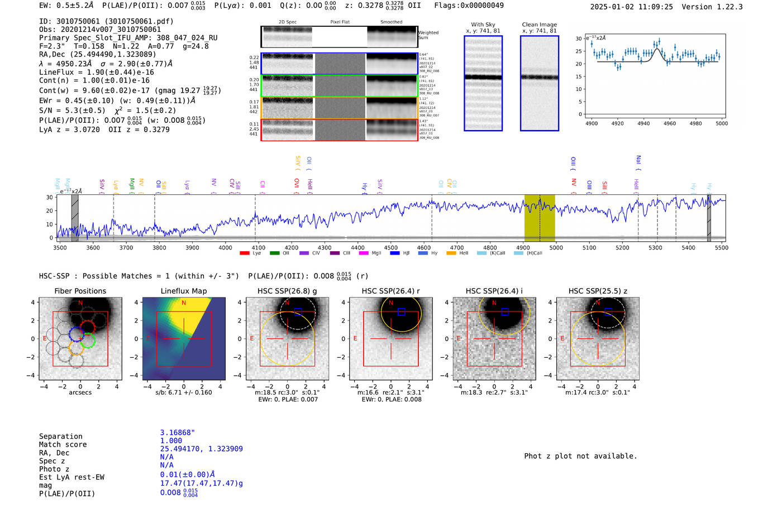Click the red-bordered Smoothed fiber cutout
Screen dimensions: 782x532
(392, 130)
